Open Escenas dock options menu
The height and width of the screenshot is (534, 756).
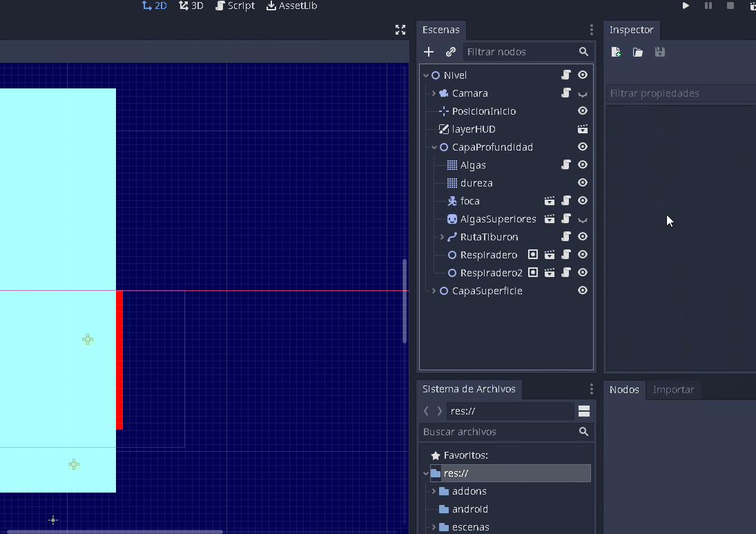tap(592, 30)
